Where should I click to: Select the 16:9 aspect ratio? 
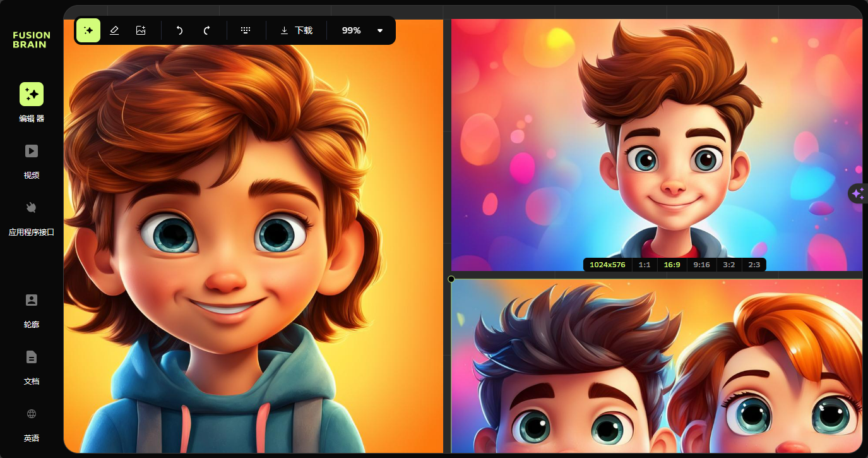pyautogui.click(x=672, y=265)
